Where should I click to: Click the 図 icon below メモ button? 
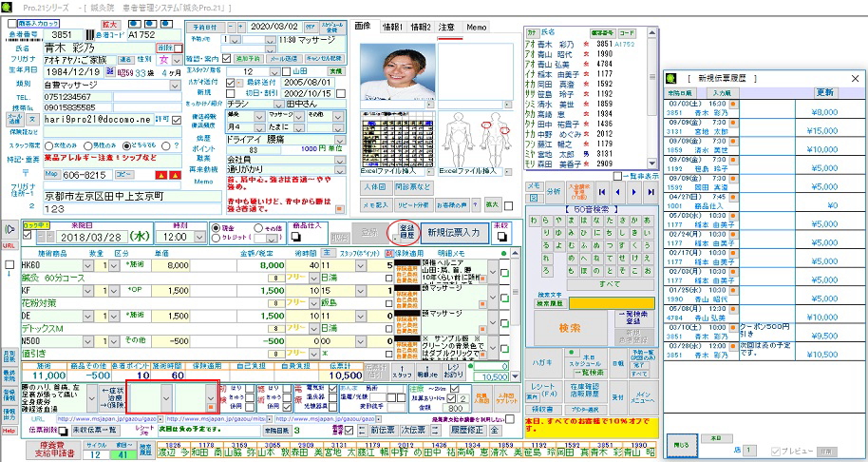533,197
